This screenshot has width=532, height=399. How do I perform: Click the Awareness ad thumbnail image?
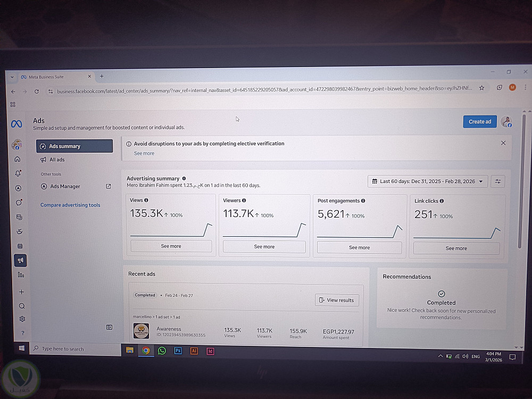[141, 331]
